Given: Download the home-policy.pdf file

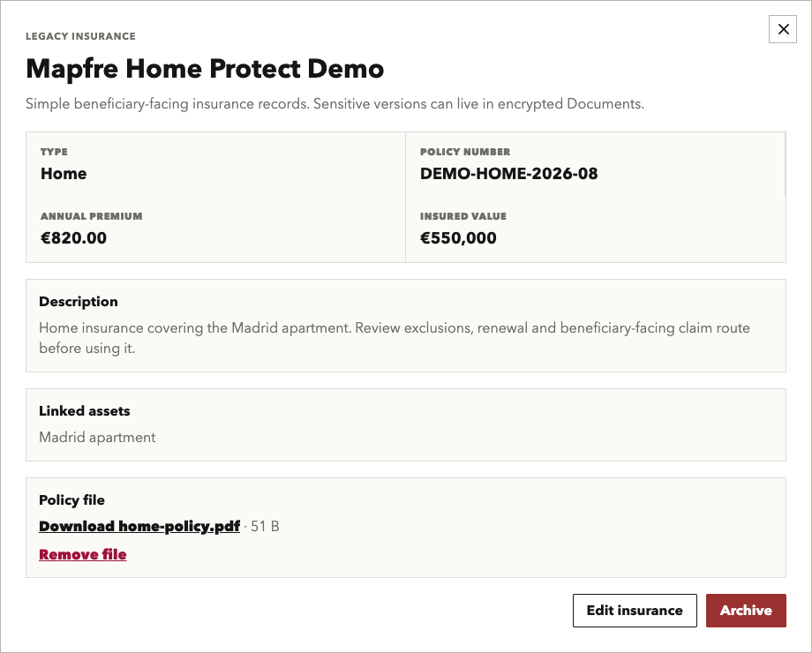Looking at the screenshot, I should (139, 526).
